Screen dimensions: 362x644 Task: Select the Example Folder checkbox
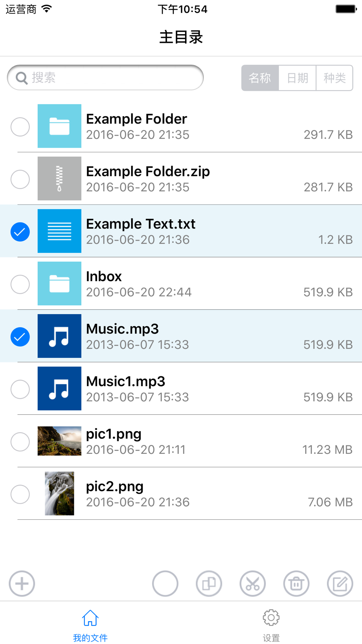point(20,127)
